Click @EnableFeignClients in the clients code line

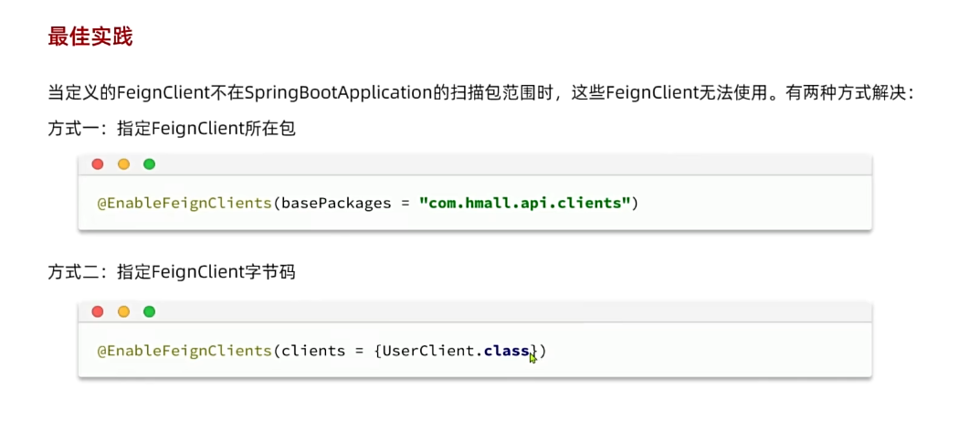tap(184, 351)
